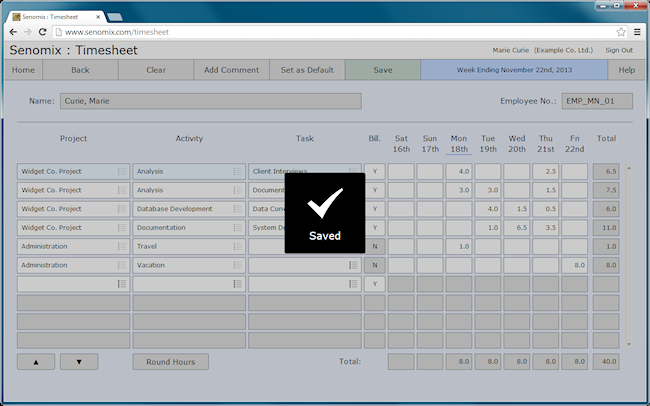Click the Home menu button

tap(23, 70)
